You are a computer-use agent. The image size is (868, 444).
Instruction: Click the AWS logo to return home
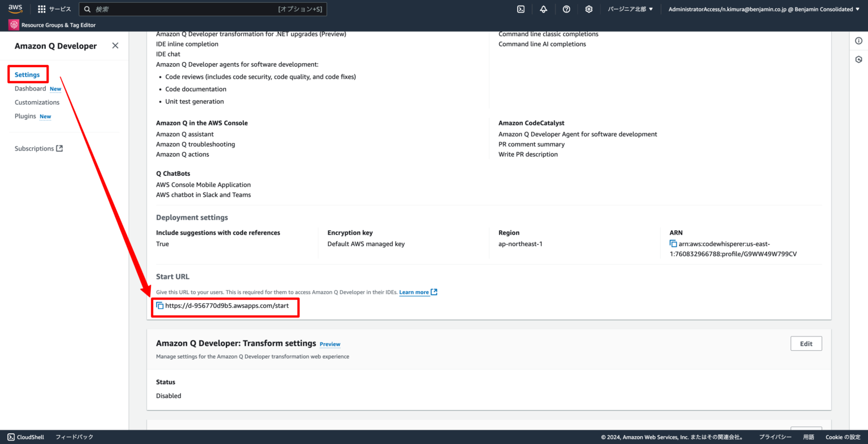coord(15,8)
